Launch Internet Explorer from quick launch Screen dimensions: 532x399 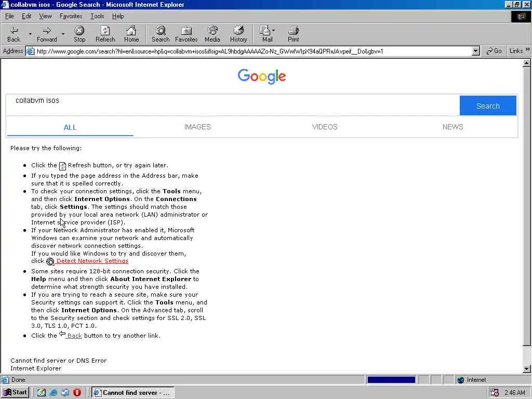click(x=54, y=393)
